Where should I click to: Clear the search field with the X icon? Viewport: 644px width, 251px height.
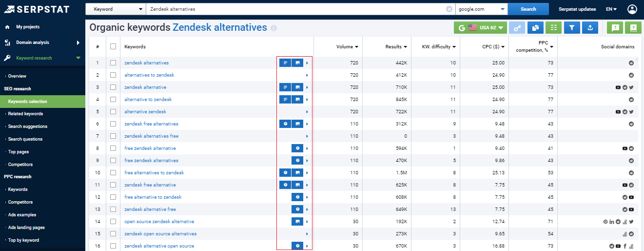point(449,9)
